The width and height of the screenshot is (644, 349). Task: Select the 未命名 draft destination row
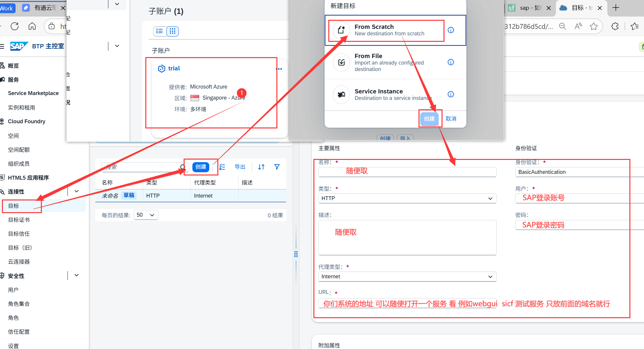pyautogui.click(x=191, y=196)
